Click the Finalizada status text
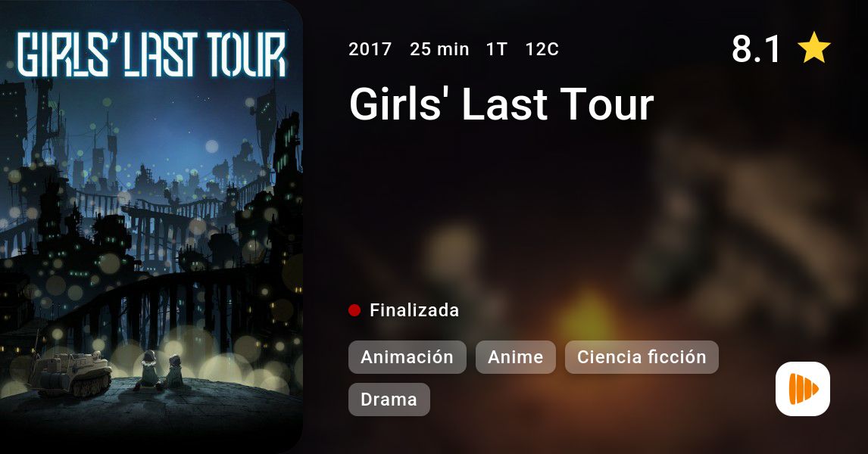 click(414, 310)
